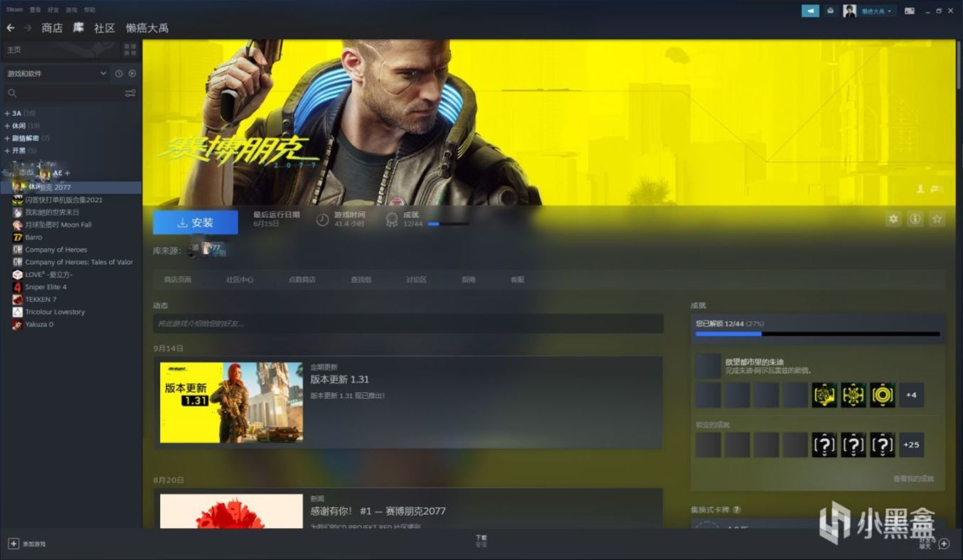The image size is (963, 560).
Task: Click the blue 安装 install button
Action: coord(196,222)
